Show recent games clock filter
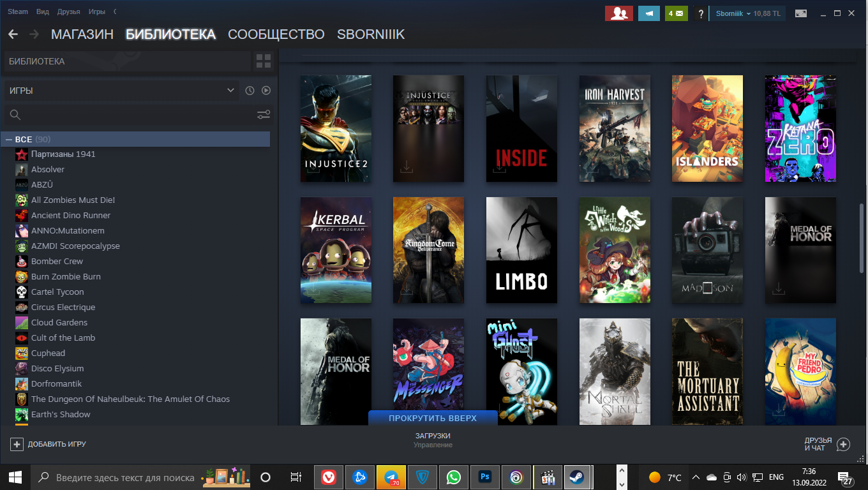The height and width of the screenshot is (490, 868). click(250, 91)
